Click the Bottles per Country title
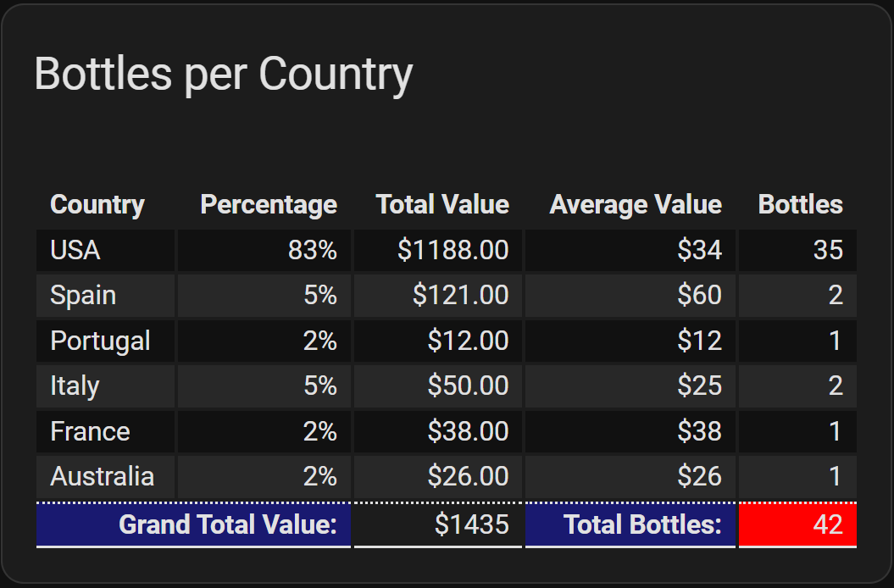Screen dimensions: 894x588 point(224,75)
